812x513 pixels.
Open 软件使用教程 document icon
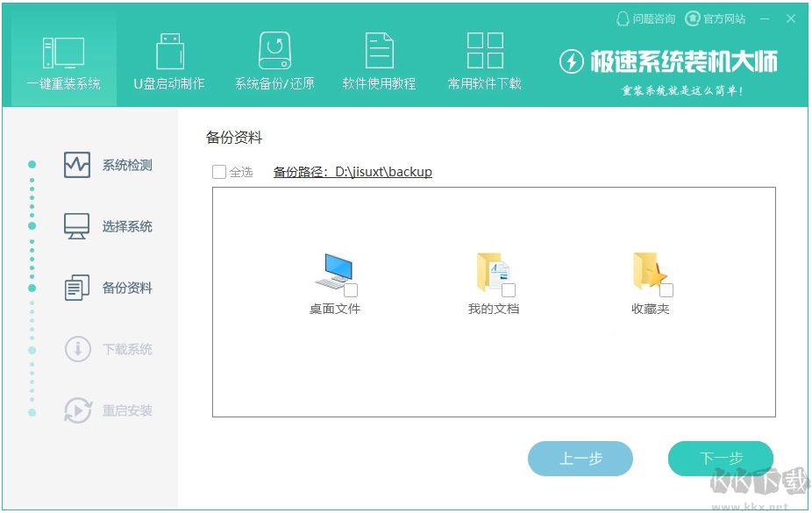pos(379,52)
